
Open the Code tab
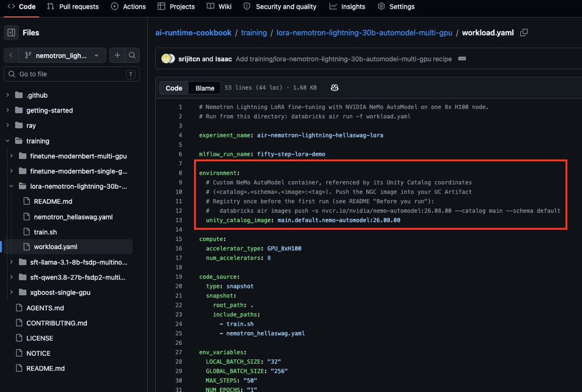(x=21, y=7)
